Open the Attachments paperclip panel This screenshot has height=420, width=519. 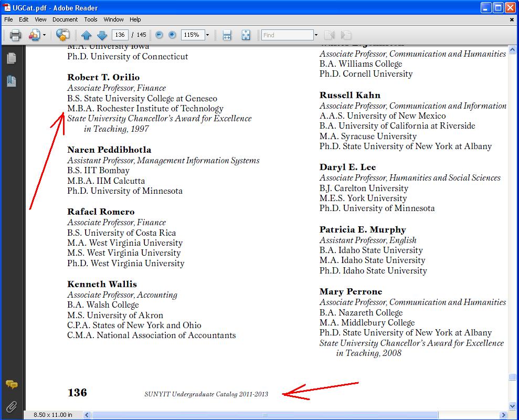point(11,406)
